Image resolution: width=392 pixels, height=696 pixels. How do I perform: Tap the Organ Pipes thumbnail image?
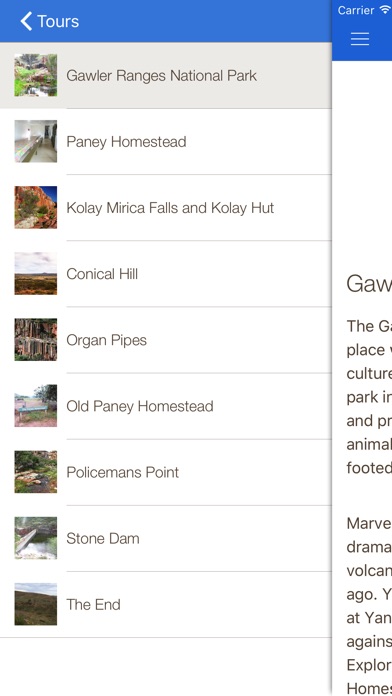(x=36, y=340)
